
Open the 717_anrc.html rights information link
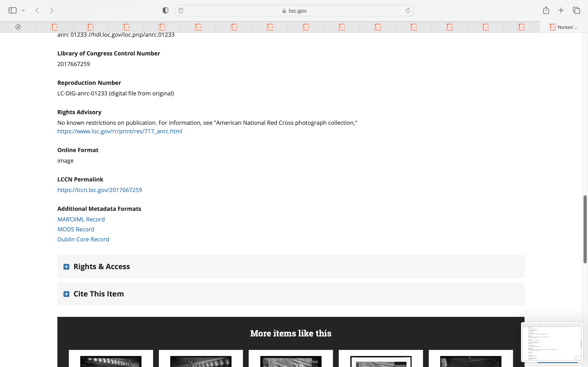tap(120, 131)
